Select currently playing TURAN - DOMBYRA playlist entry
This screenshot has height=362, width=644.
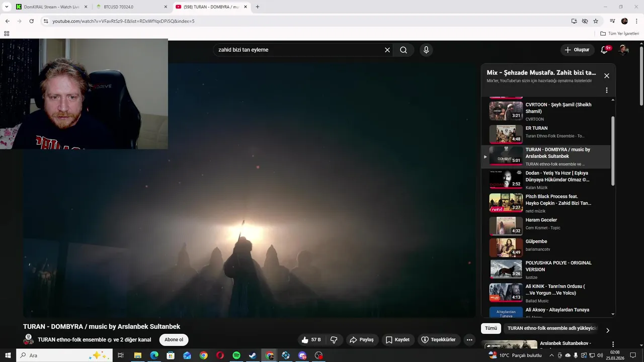[x=546, y=157]
